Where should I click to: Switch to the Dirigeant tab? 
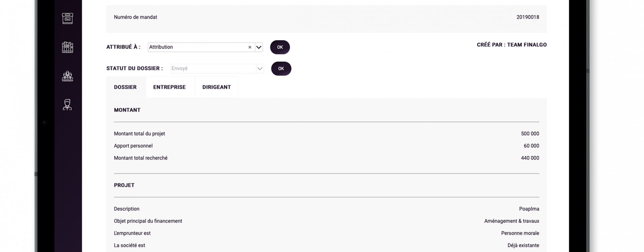(x=217, y=87)
